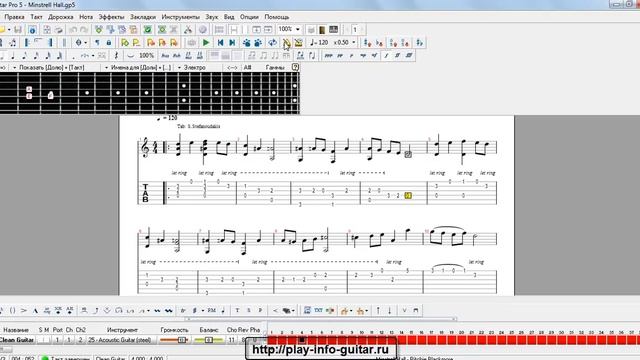Select mf dynamic marking
The width and height of the screenshot is (640, 360).
click(x=374, y=56)
